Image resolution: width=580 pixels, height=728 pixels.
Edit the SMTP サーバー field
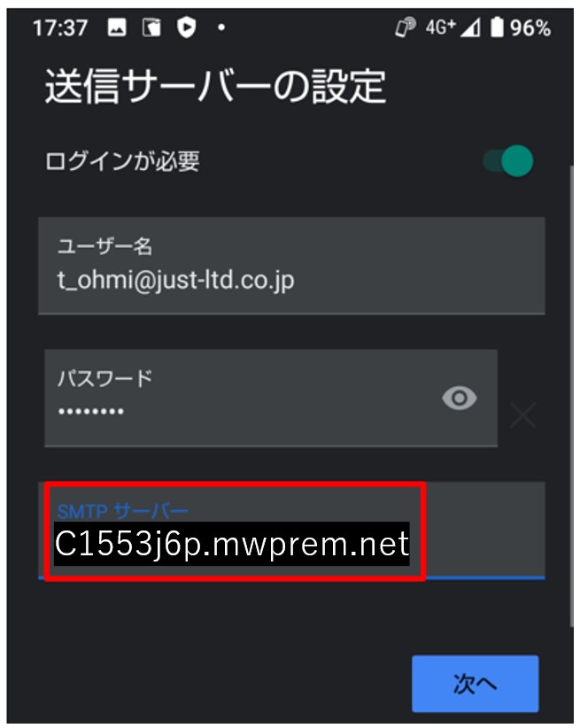click(x=291, y=531)
